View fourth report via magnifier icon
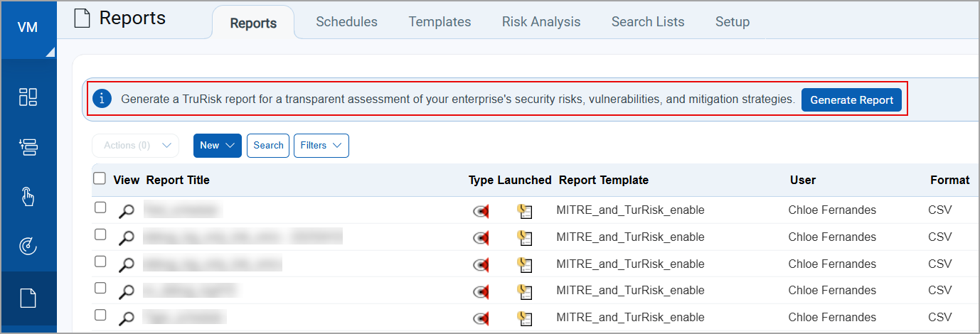The height and width of the screenshot is (334, 980). click(126, 291)
